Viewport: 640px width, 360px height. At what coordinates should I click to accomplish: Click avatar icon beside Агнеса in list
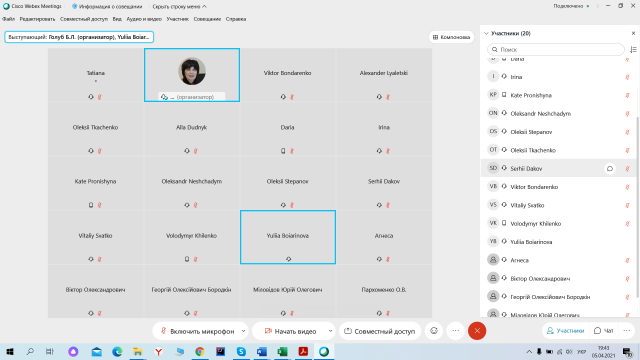tap(493, 260)
